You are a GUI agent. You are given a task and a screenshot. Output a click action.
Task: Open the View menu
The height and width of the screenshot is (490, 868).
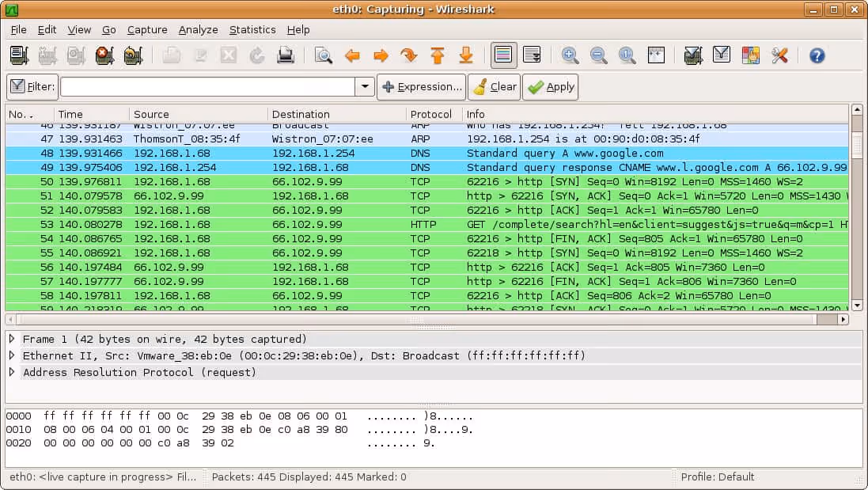79,30
